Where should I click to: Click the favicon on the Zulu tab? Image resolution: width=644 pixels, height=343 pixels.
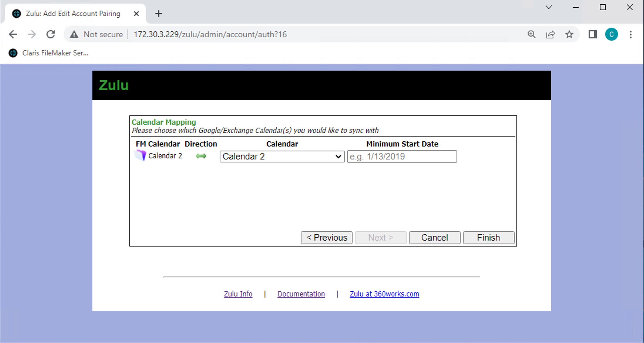pos(17,14)
